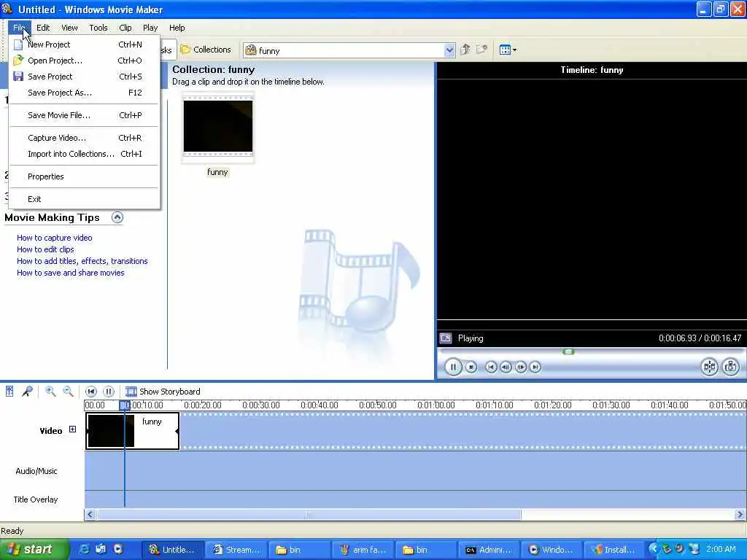Open the Edit menu
The width and height of the screenshot is (747, 560).
click(43, 28)
